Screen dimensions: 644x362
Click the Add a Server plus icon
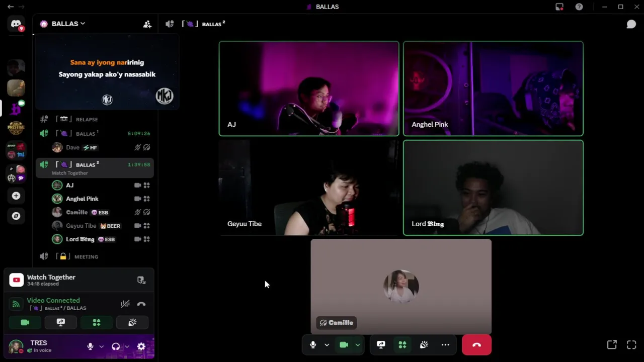click(16, 196)
